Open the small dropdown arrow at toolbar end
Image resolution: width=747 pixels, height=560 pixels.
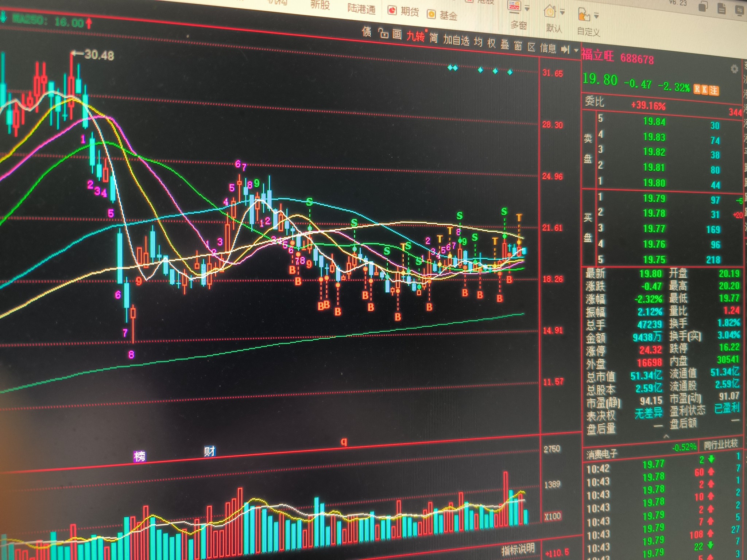click(576, 50)
